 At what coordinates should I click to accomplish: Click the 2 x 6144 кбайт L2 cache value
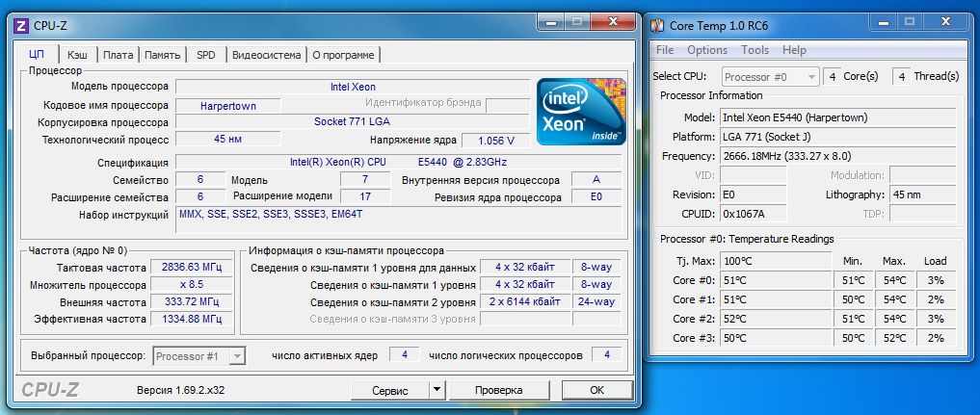(525, 301)
